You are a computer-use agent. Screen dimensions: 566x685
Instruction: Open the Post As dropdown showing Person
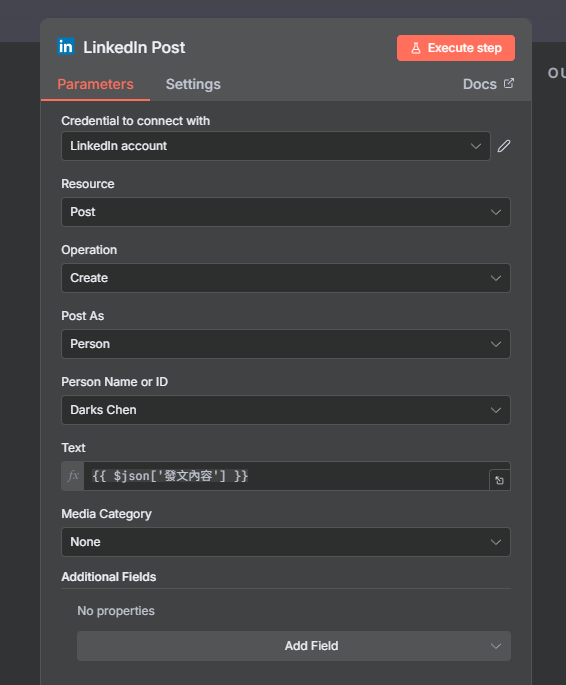pyautogui.click(x=286, y=344)
